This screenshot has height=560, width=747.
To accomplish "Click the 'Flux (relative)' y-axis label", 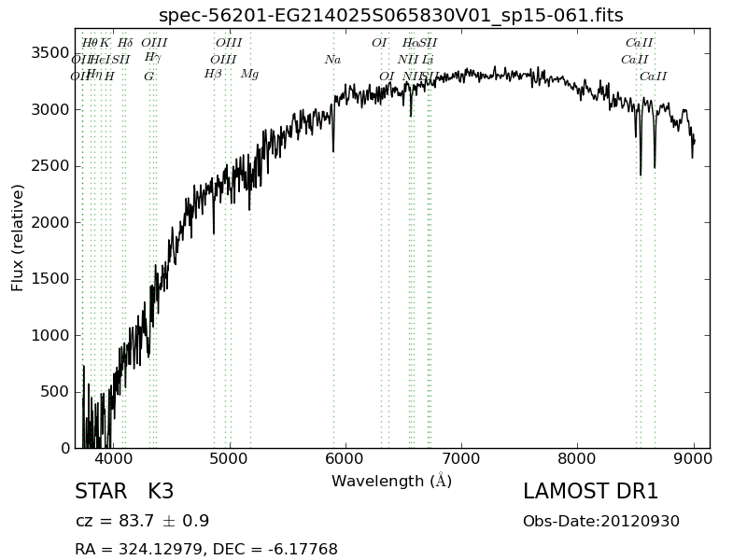I will (x=17, y=238).
